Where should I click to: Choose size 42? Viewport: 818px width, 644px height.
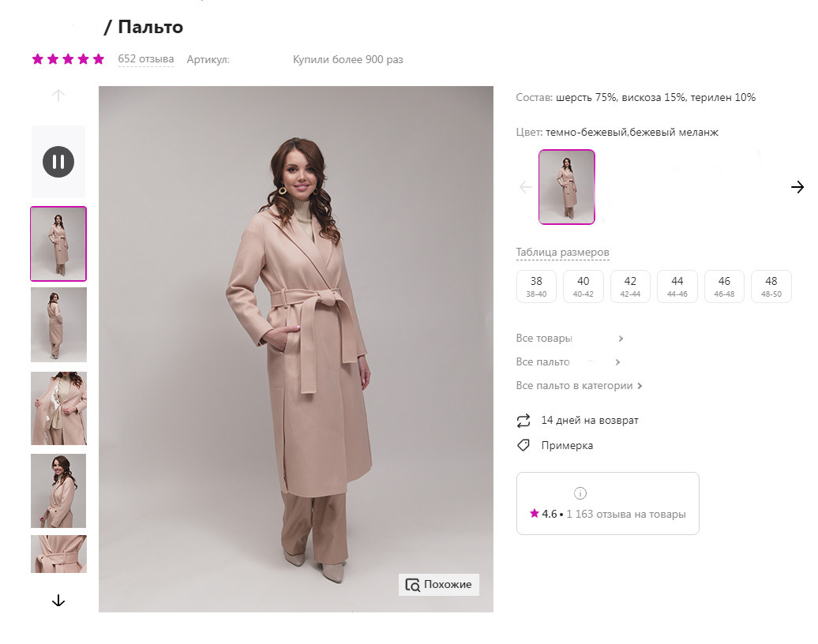tap(630, 286)
